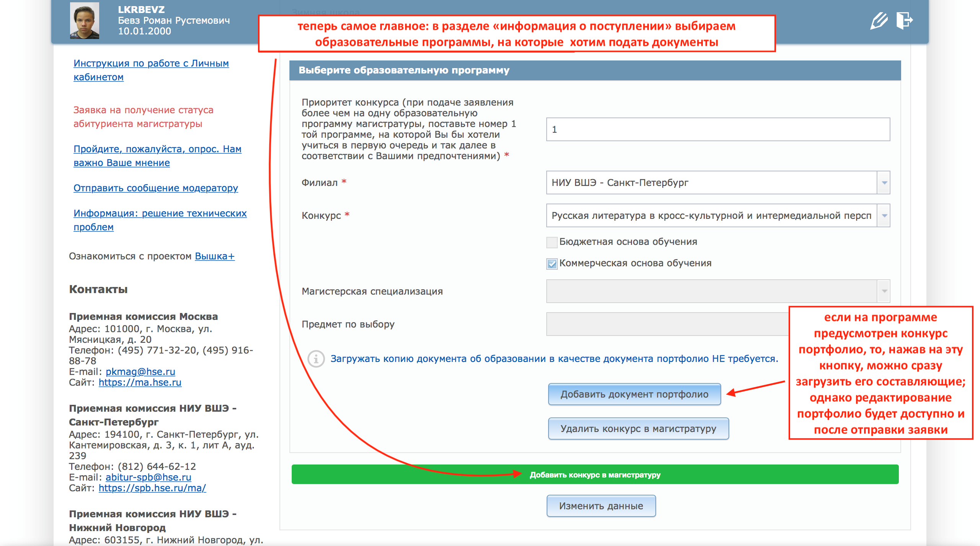Click the logout door icon

905,21
